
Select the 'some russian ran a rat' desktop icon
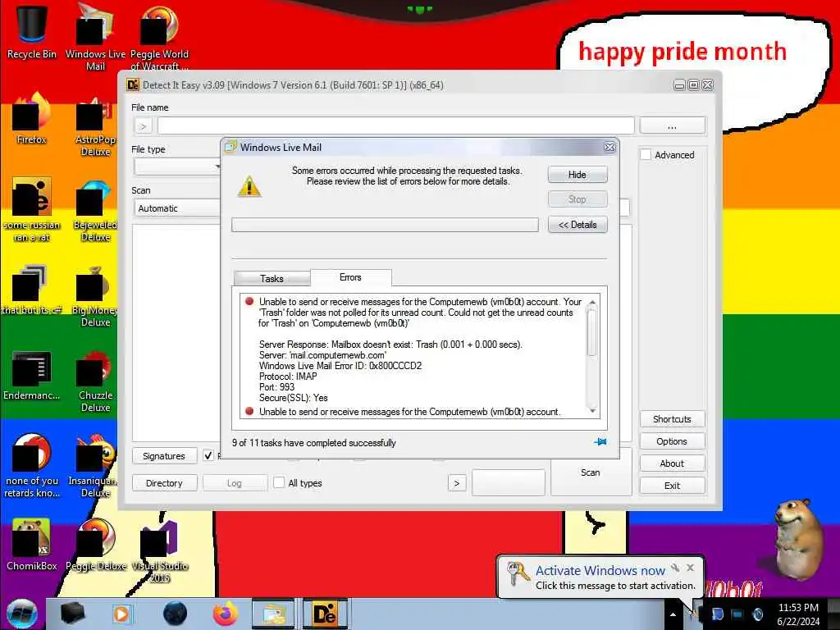pyautogui.click(x=32, y=209)
